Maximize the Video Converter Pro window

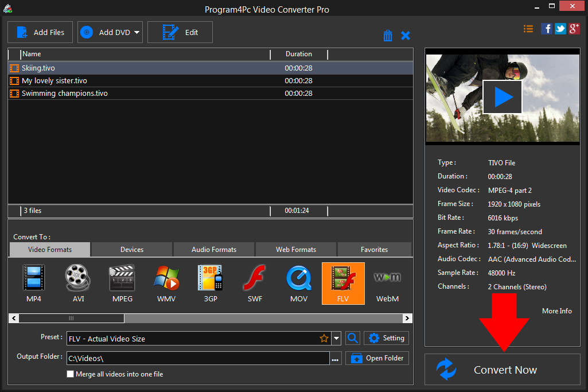[x=552, y=6]
